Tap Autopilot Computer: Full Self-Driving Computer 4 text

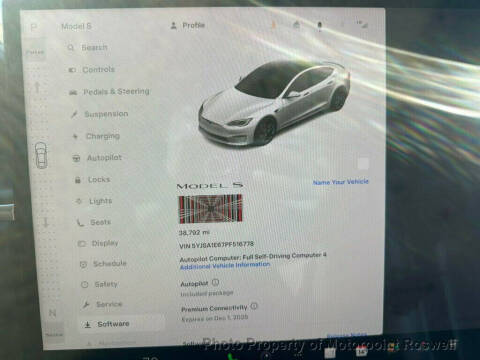tap(253, 257)
